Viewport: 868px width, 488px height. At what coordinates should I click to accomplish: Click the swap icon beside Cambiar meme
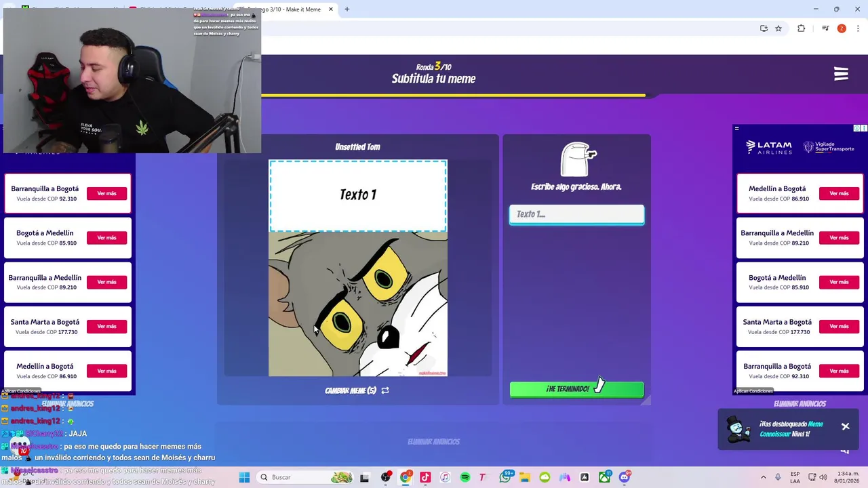tap(385, 390)
